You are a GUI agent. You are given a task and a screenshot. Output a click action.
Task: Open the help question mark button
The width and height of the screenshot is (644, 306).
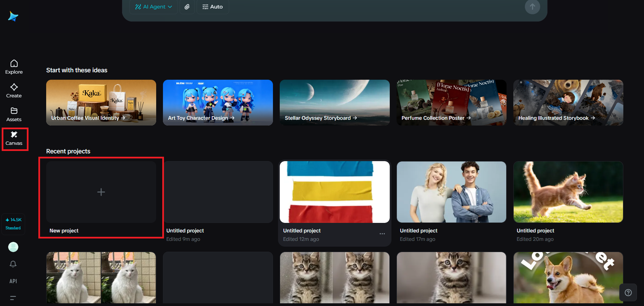[x=628, y=292]
